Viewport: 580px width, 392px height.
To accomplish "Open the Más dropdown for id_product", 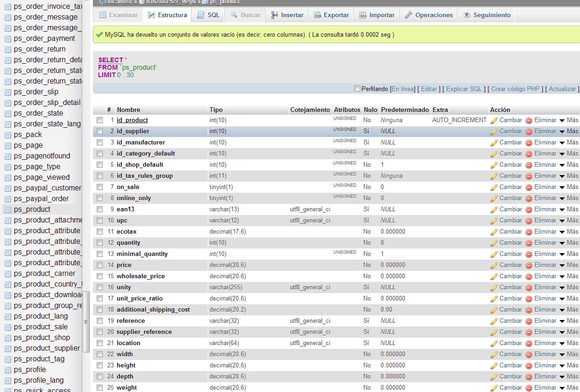I will (x=569, y=120).
